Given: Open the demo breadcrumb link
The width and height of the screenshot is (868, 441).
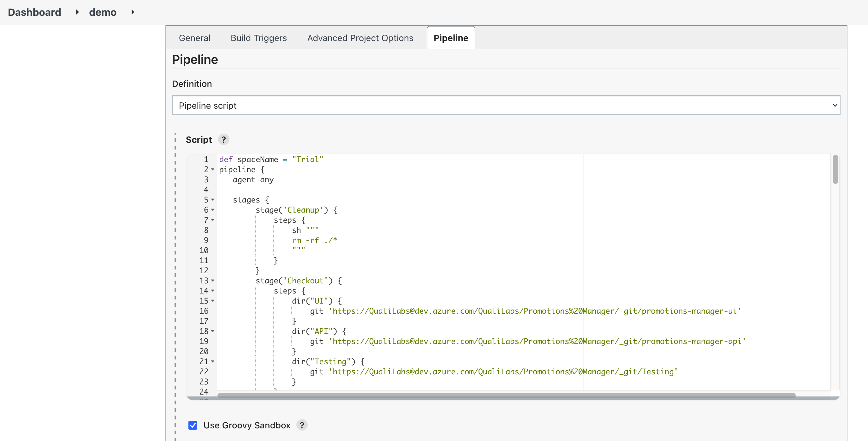Looking at the screenshot, I should (103, 12).
